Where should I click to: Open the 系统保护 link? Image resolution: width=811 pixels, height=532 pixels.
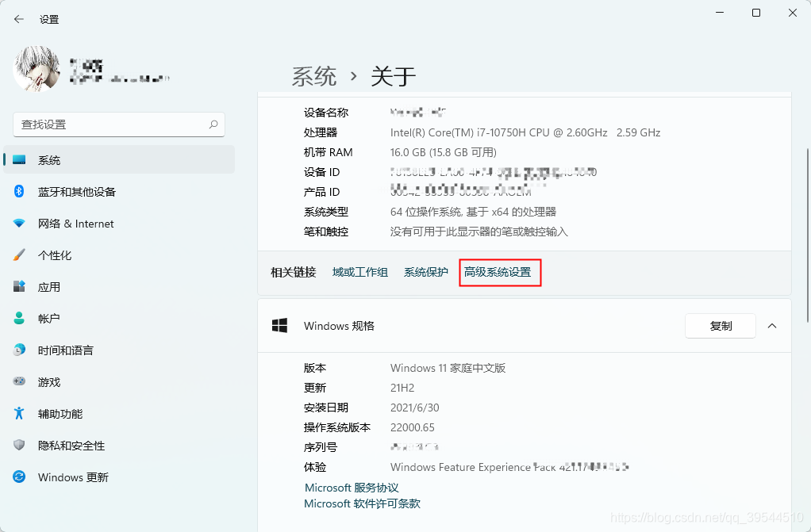[425, 272]
